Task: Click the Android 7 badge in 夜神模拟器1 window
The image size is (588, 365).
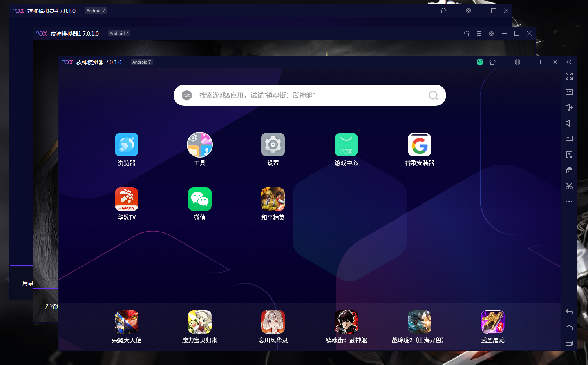Action: (119, 33)
